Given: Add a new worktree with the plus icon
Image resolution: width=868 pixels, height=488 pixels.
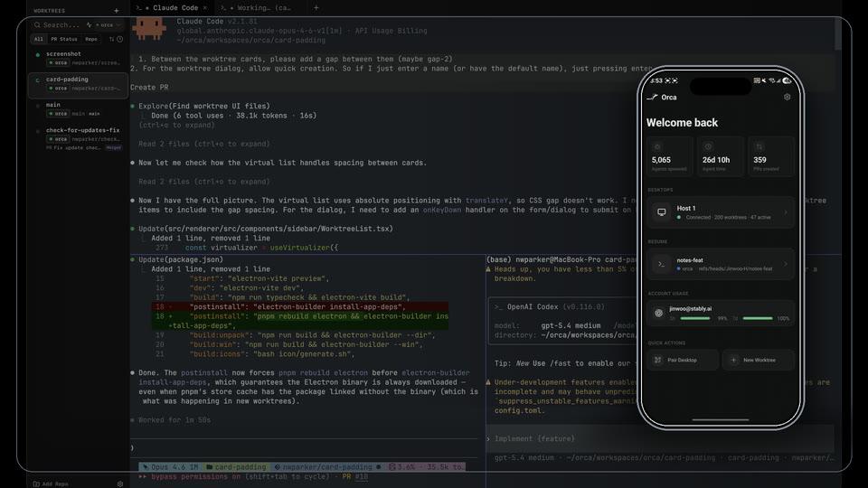Looking at the screenshot, I should pos(117,11).
